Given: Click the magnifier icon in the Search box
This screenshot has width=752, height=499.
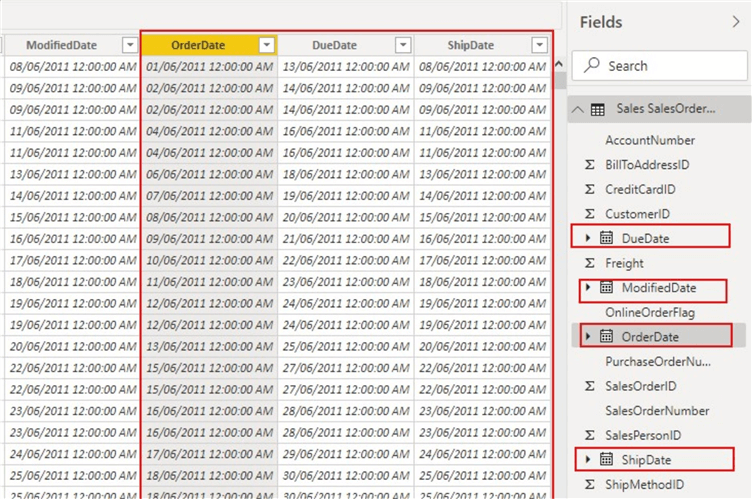Looking at the screenshot, I should (x=592, y=65).
